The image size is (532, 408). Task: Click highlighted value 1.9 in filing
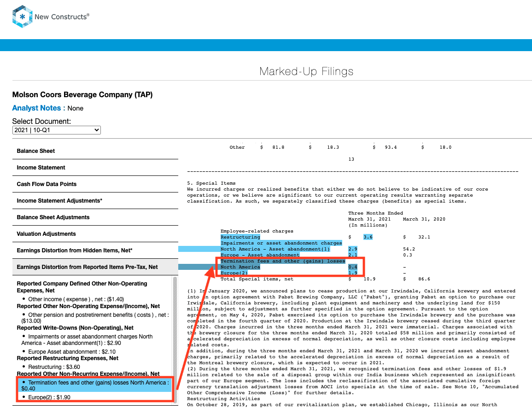[x=352, y=273]
